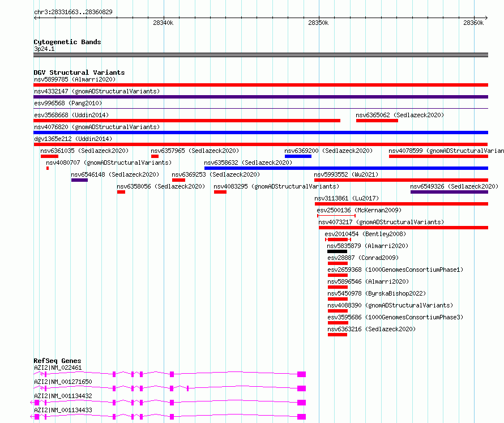Click dgv1365e212 (Uddin2014) label
The image size is (504, 423).
tap(73, 139)
